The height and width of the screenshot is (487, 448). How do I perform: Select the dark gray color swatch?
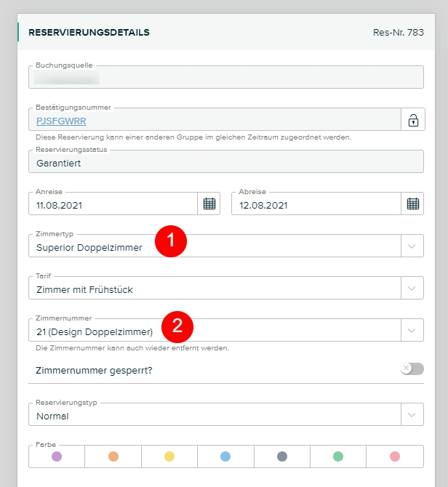(282, 456)
